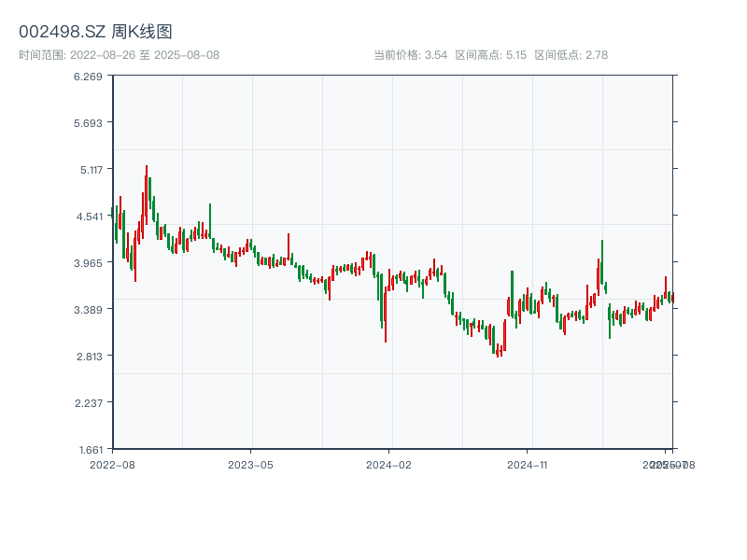Click the 2022-08 x-axis date label
This screenshot has width=747, height=560.
point(112,464)
